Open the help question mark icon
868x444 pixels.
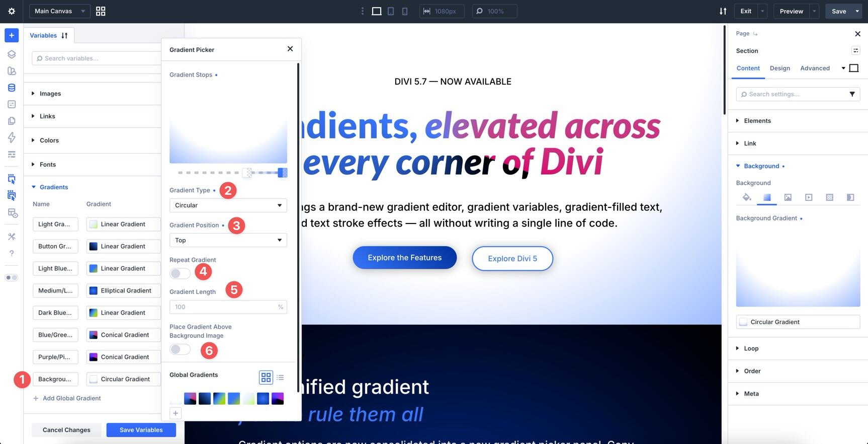tap(12, 253)
